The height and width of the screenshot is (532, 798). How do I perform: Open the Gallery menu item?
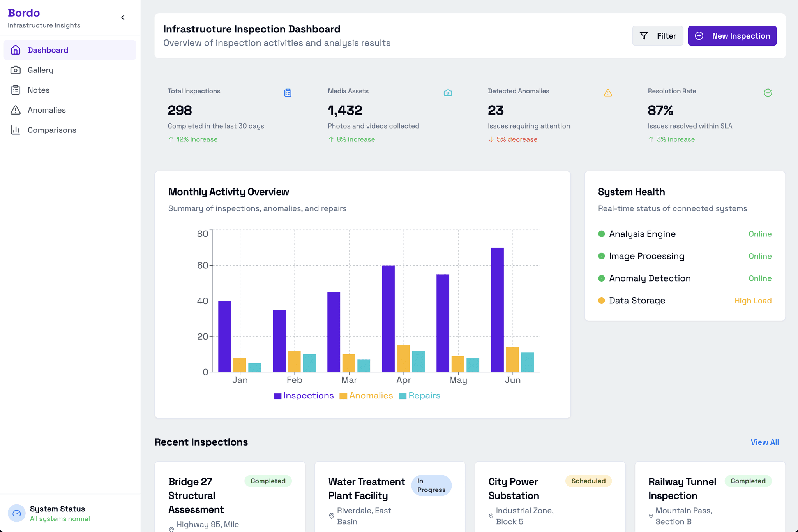tap(41, 70)
